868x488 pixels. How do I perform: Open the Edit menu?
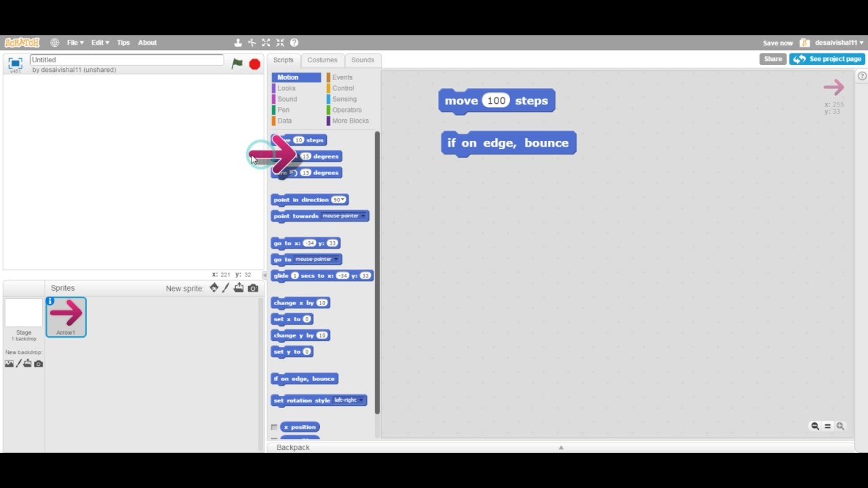[x=100, y=43]
